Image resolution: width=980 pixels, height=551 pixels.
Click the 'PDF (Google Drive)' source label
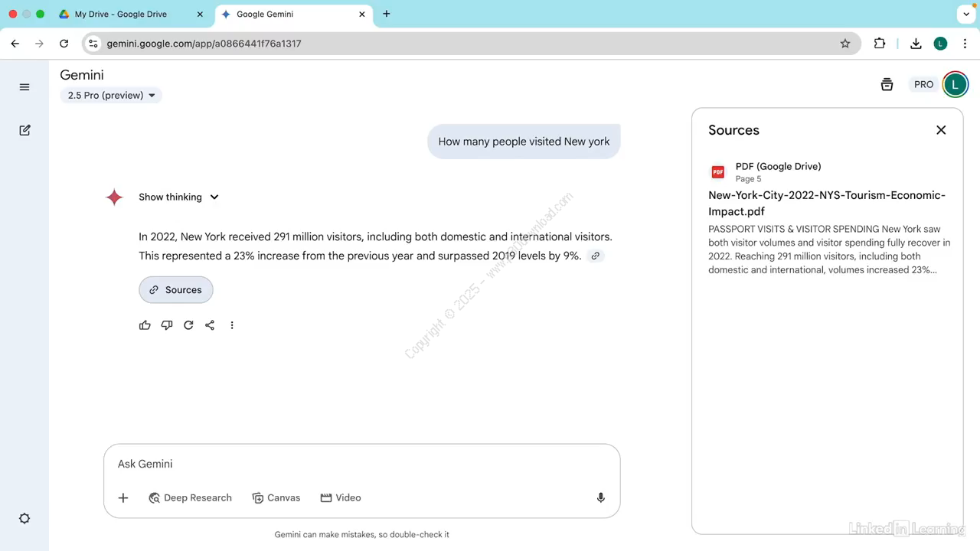(778, 166)
